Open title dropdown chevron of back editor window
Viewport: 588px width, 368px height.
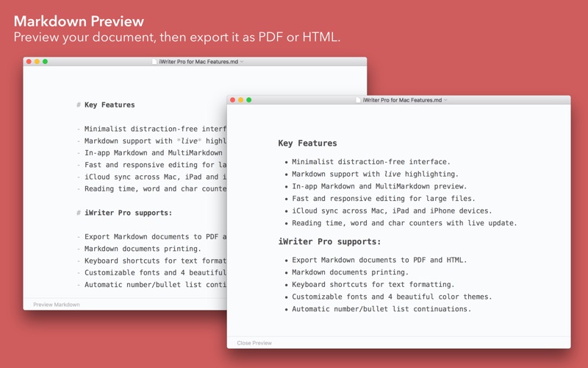click(x=242, y=62)
